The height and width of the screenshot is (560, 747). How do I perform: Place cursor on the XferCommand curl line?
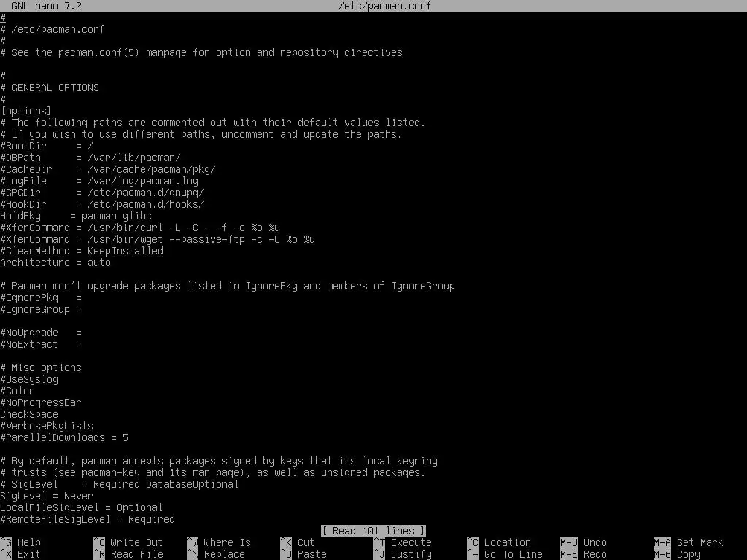(x=140, y=227)
